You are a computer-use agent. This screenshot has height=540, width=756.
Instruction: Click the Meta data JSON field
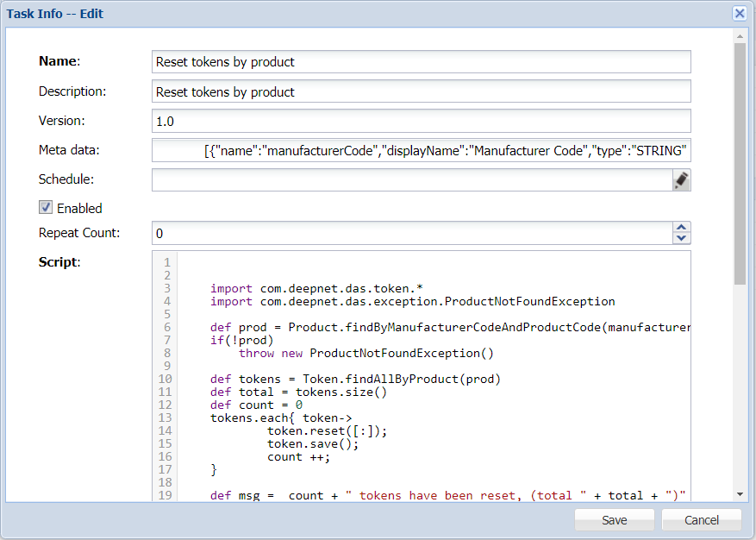coord(421,151)
